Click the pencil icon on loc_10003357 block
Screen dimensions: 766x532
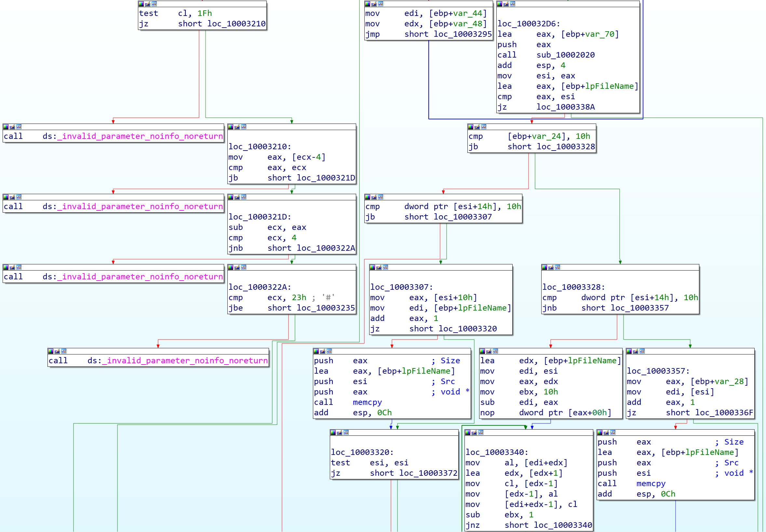635,351
